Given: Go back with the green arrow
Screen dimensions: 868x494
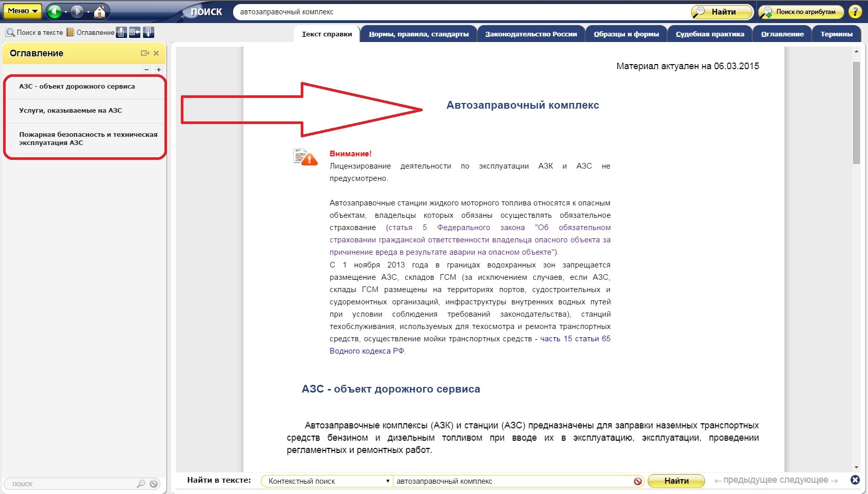Looking at the screenshot, I should (54, 11).
